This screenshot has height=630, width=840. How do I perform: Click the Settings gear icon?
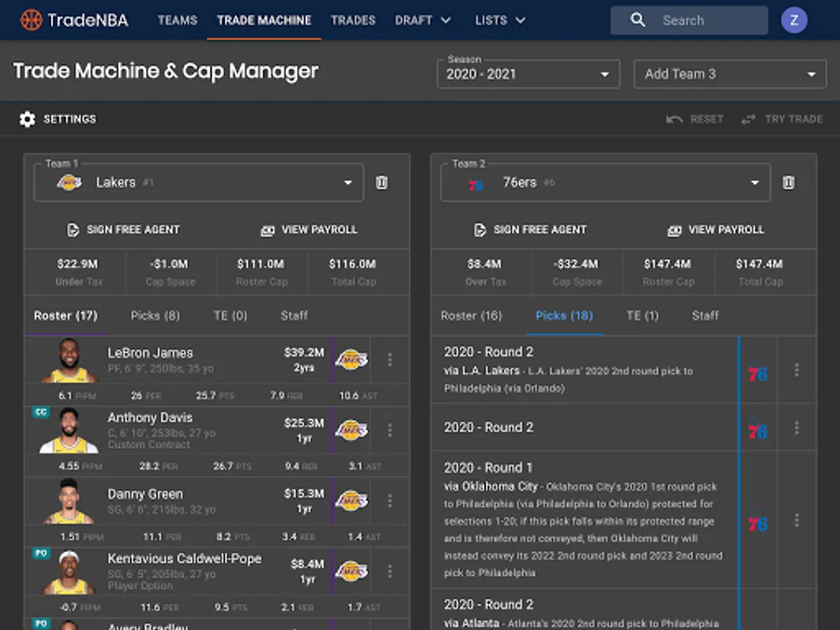27,119
